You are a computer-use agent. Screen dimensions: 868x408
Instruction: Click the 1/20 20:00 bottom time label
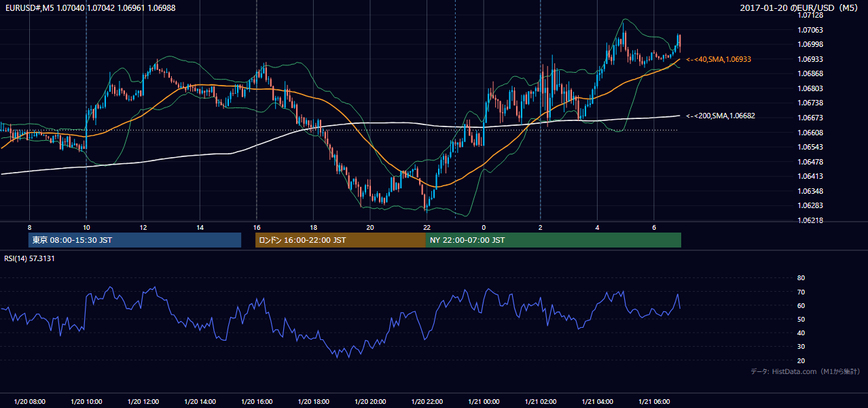pyautogui.click(x=370, y=402)
